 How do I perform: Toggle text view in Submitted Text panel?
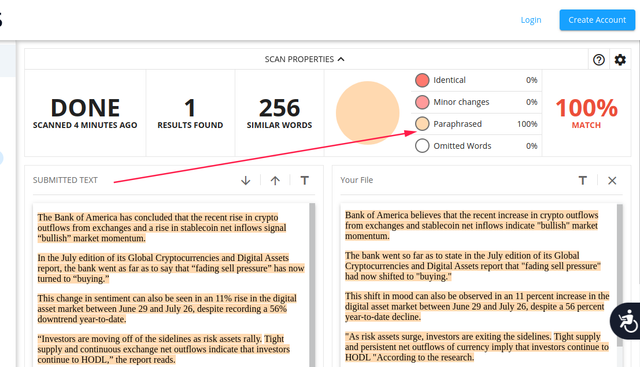pyautogui.click(x=304, y=180)
